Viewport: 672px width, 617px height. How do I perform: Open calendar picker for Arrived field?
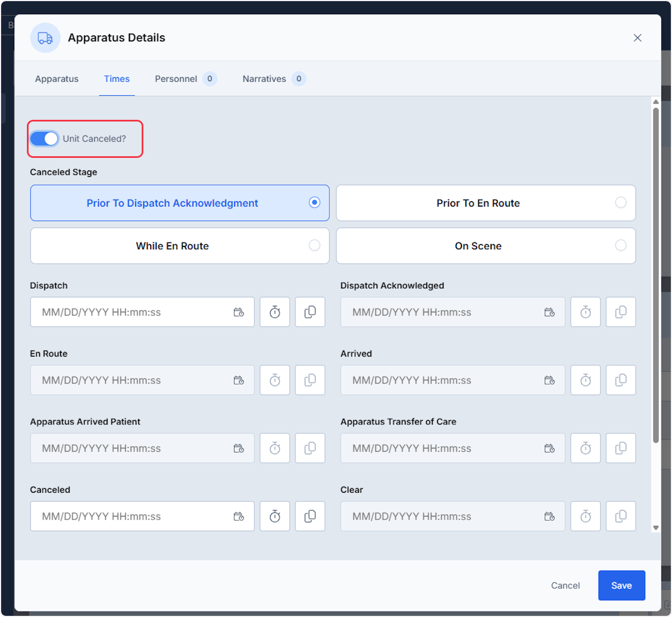tap(549, 380)
